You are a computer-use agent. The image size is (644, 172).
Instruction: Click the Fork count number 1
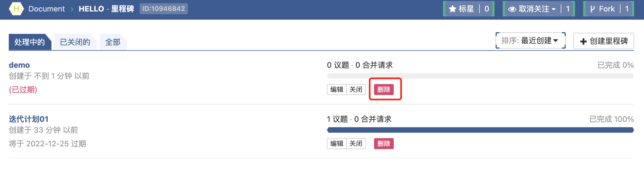627,9
